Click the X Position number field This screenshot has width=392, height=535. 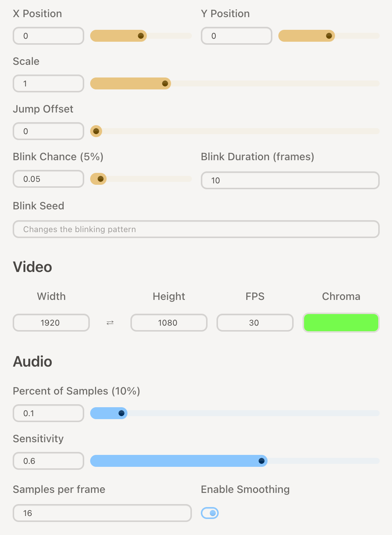tap(48, 36)
